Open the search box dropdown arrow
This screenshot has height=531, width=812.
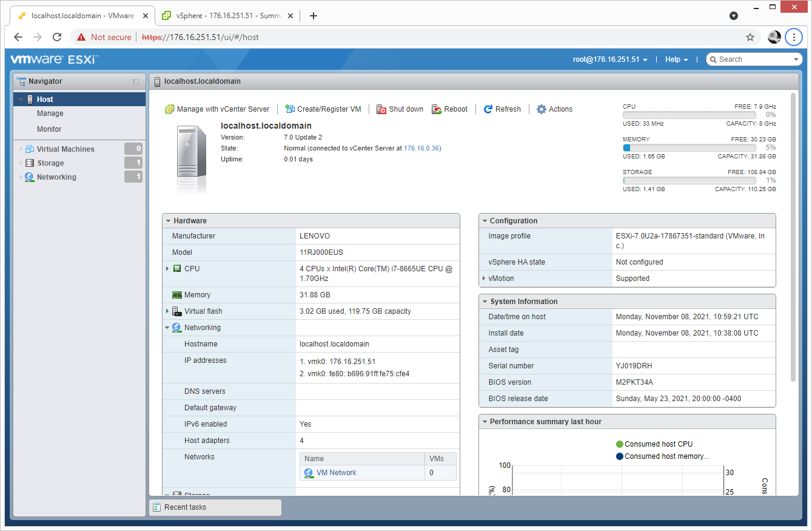click(797, 59)
